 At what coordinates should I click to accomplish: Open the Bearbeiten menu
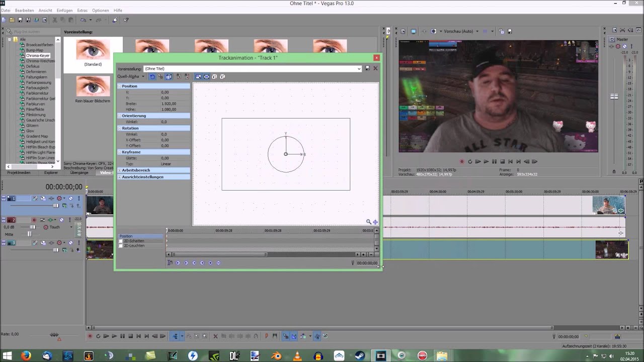click(24, 11)
